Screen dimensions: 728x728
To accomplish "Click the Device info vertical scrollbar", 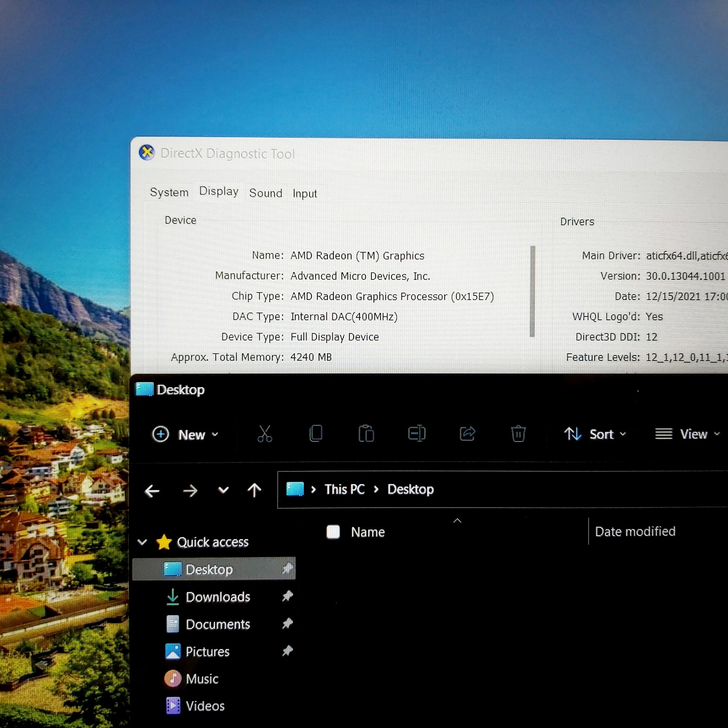I will [x=532, y=291].
